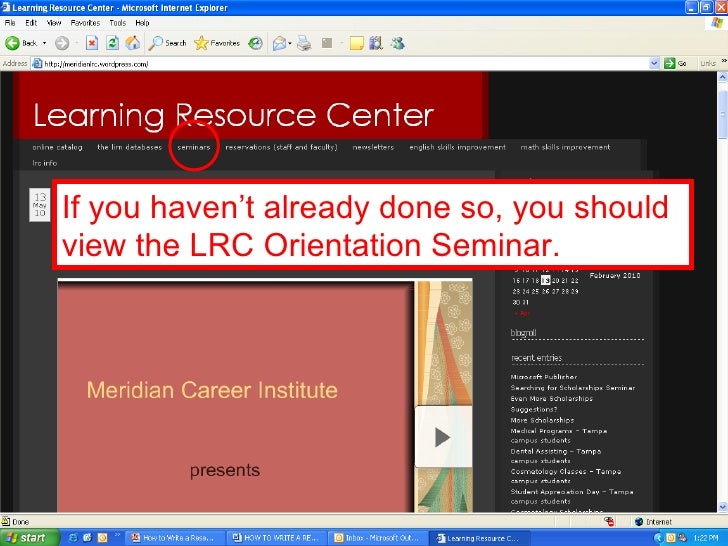Open the Favorites star button
The image size is (728, 546).
tap(217, 43)
